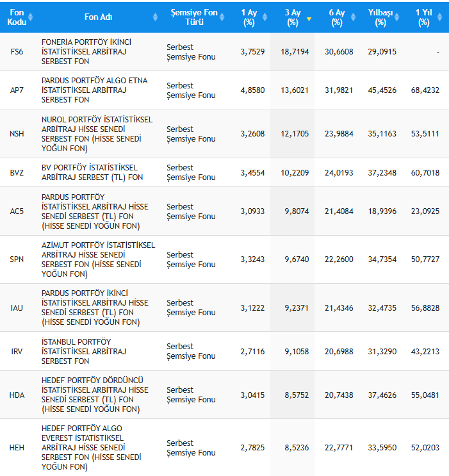Click Serbest Şemsiye Fonu in FS6 row
The width and height of the screenshot is (449, 476).
click(x=191, y=52)
